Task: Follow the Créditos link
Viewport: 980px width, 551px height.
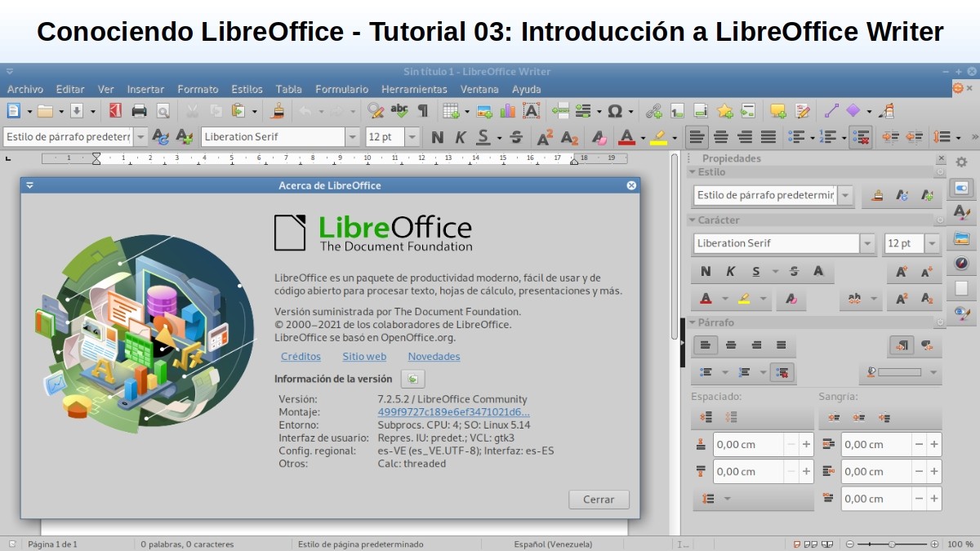Action: pos(301,357)
